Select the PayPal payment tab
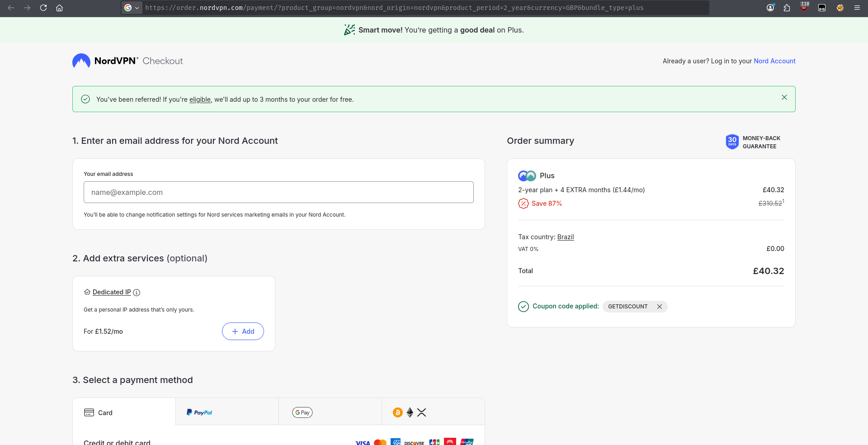This screenshot has width=868, height=445. (227, 412)
